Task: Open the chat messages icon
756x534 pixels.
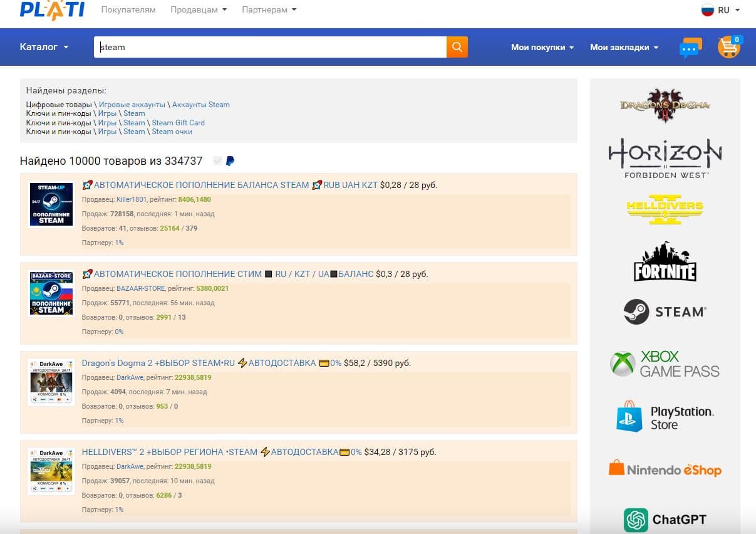Action: click(691, 48)
